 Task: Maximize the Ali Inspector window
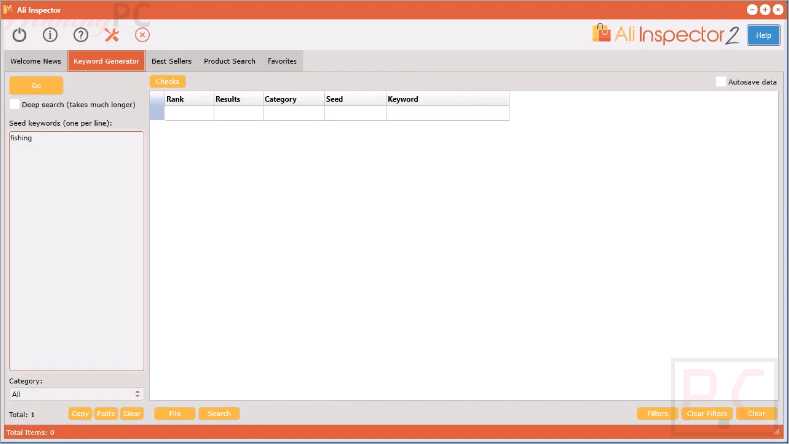point(765,10)
